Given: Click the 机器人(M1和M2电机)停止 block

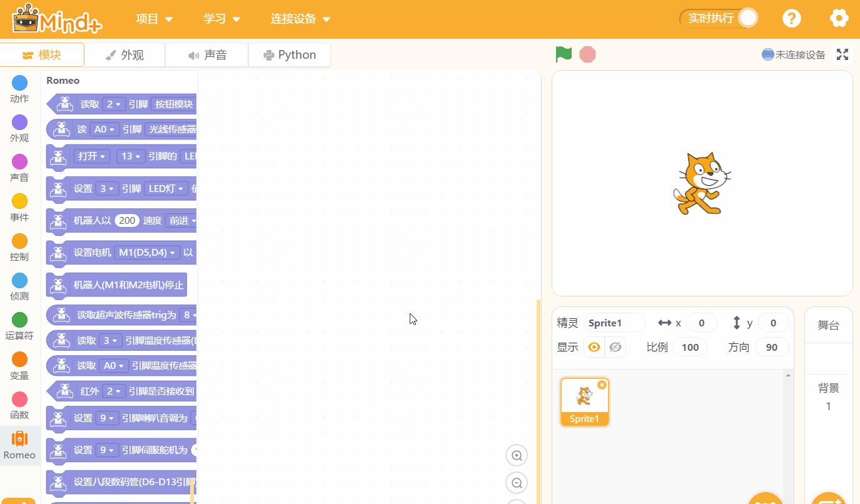Looking at the screenshot, I should [x=117, y=285].
